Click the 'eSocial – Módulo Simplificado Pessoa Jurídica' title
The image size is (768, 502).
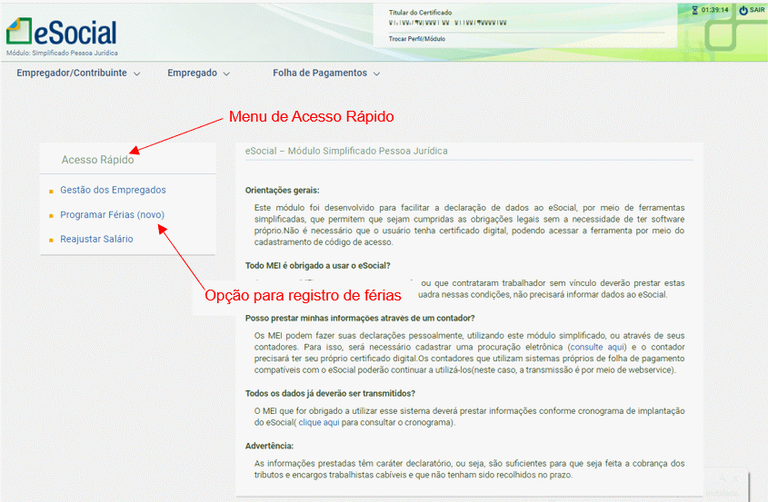pyautogui.click(x=346, y=151)
